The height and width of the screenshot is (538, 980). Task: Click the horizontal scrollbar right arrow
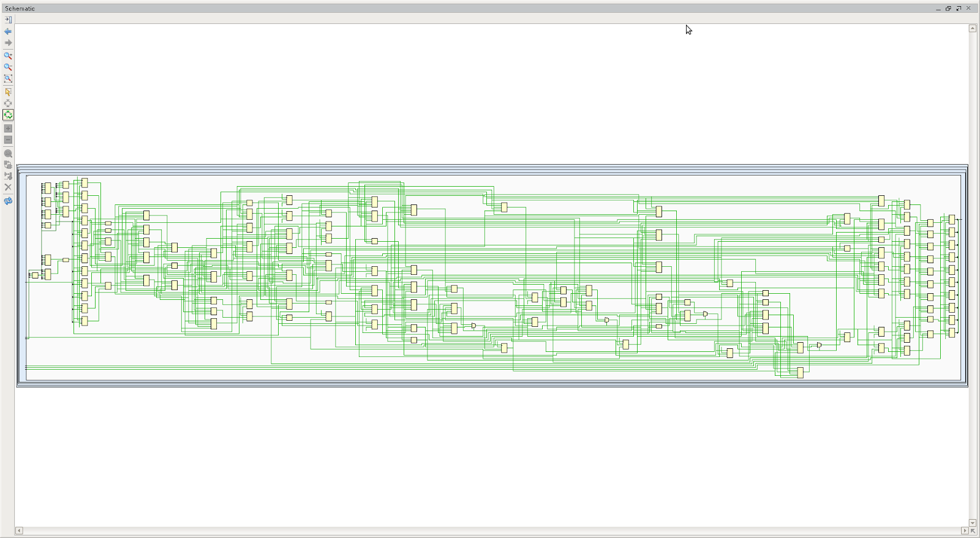964,531
